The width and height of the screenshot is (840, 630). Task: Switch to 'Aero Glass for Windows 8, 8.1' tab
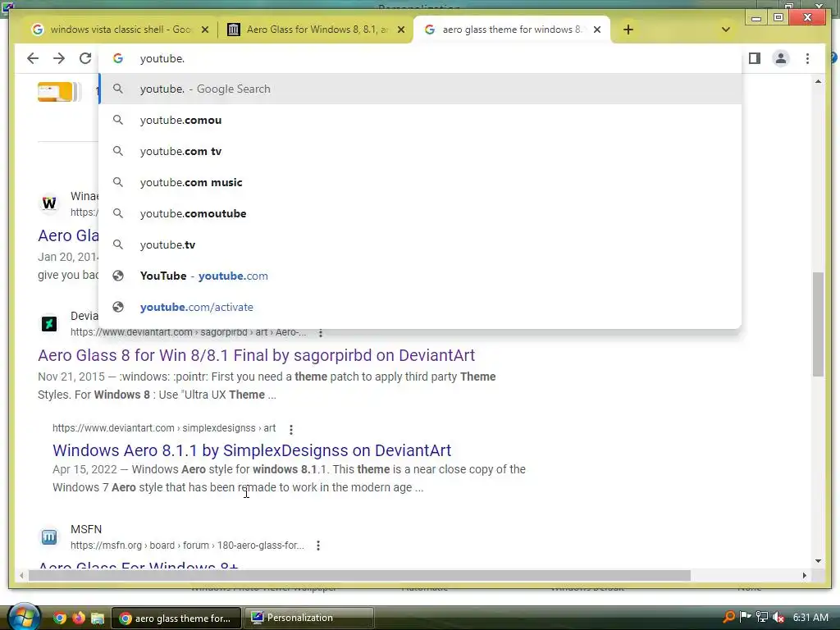click(x=315, y=30)
